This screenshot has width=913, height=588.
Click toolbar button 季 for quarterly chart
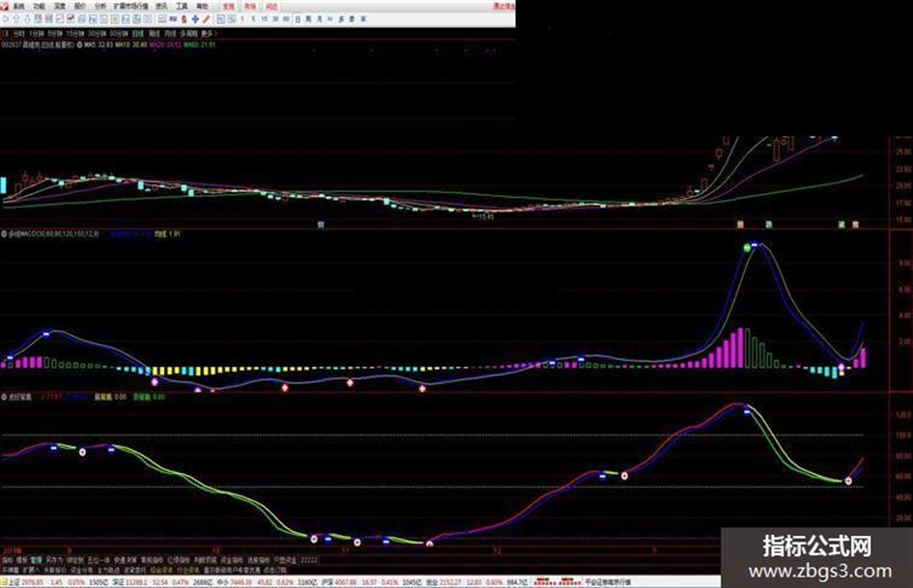pos(352,19)
